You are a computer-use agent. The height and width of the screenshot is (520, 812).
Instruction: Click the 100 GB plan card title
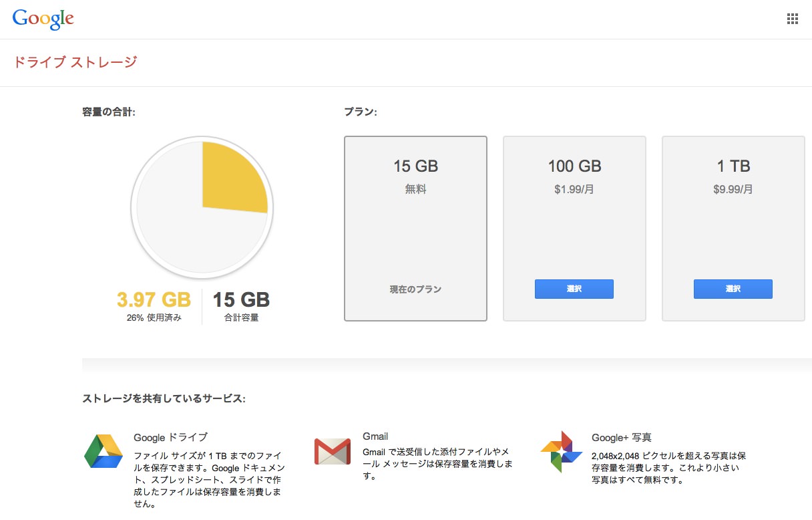coord(574,166)
